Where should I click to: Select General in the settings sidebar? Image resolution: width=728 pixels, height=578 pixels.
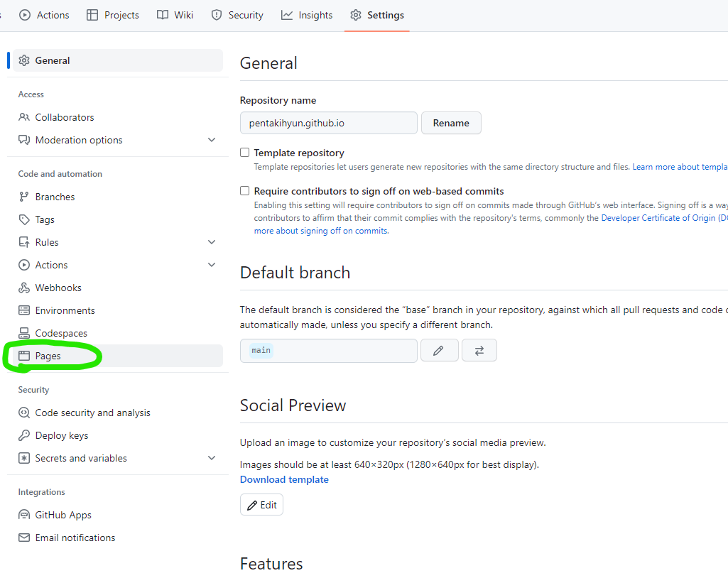[x=118, y=60]
